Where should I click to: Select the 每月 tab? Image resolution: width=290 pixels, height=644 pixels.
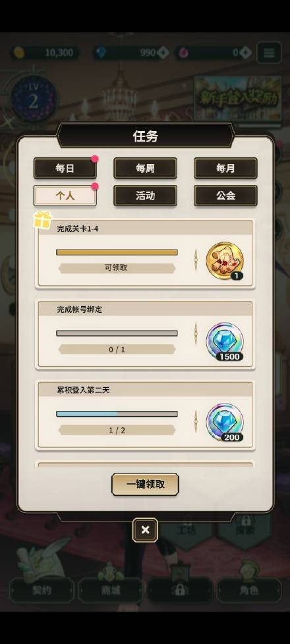225,169
